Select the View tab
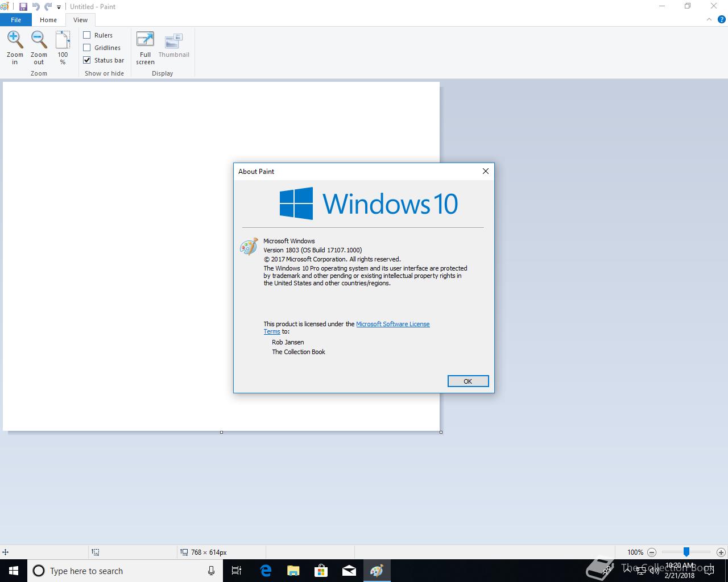Screen dimensions: 728x582 click(80, 20)
